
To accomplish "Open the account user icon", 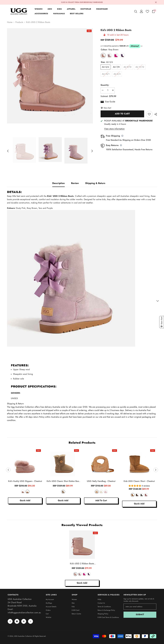I will 141,12.
